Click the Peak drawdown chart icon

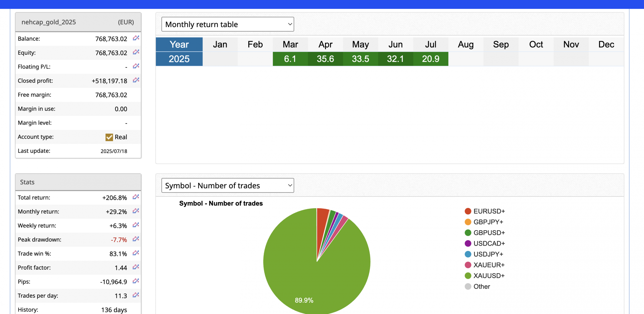point(136,239)
